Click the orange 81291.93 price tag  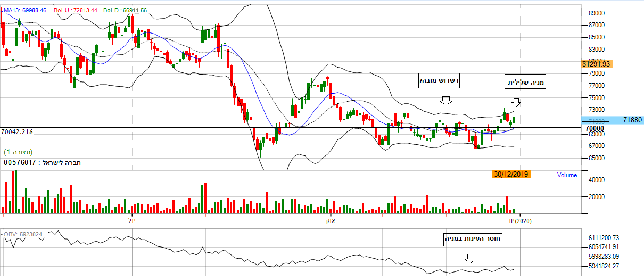pos(596,64)
